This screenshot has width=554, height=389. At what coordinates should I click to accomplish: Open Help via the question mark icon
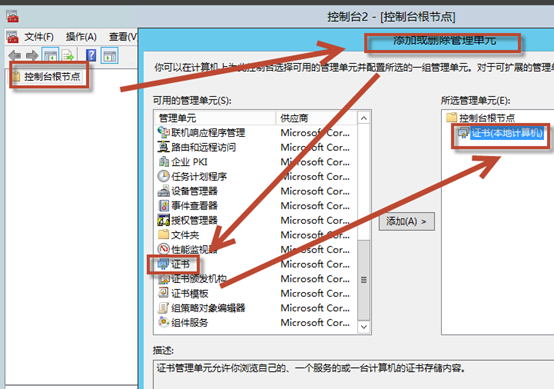[x=91, y=55]
